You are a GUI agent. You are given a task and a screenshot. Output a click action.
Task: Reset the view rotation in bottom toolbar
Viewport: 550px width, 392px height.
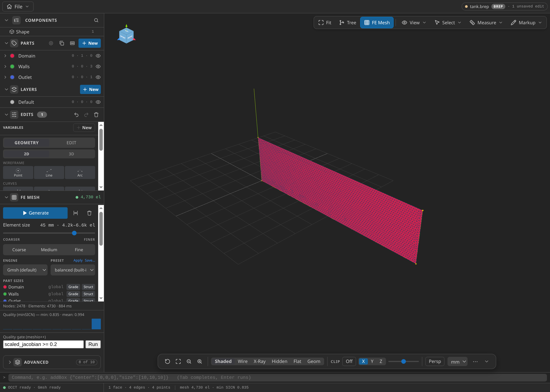(x=167, y=361)
